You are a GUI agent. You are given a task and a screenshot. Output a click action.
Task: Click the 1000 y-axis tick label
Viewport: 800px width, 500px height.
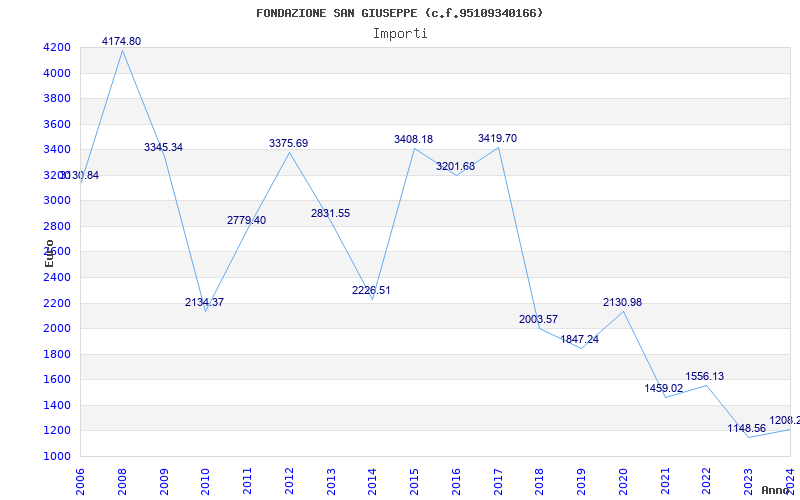(57, 457)
